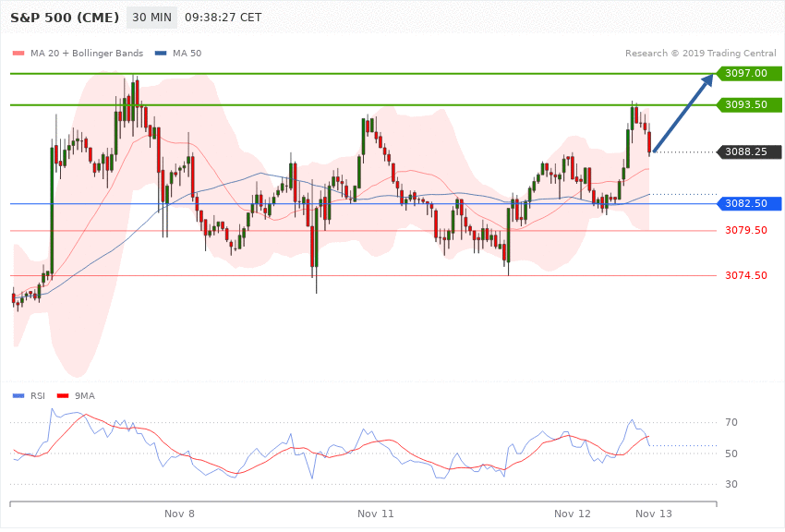Image resolution: width=785 pixels, height=532 pixels.
Task: Click the 09:38:27 CET timestamp
Action: 223,18
